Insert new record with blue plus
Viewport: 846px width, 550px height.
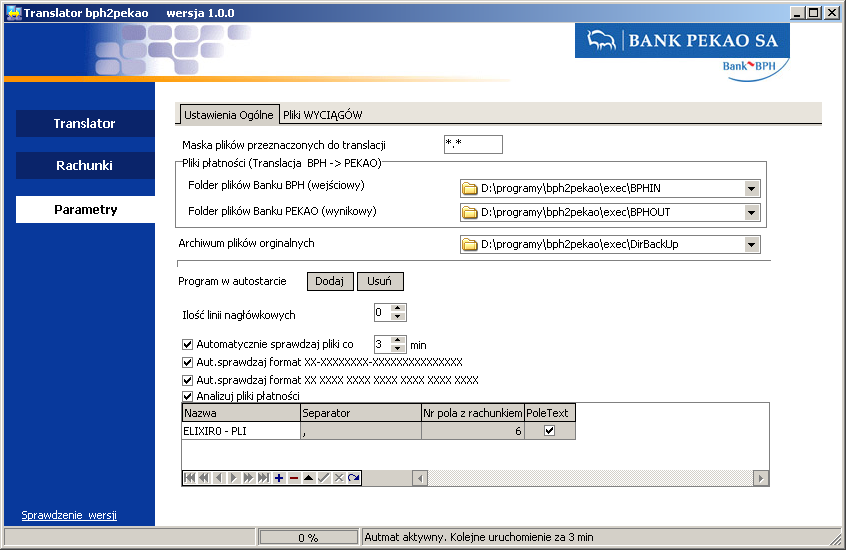[278, 478]
